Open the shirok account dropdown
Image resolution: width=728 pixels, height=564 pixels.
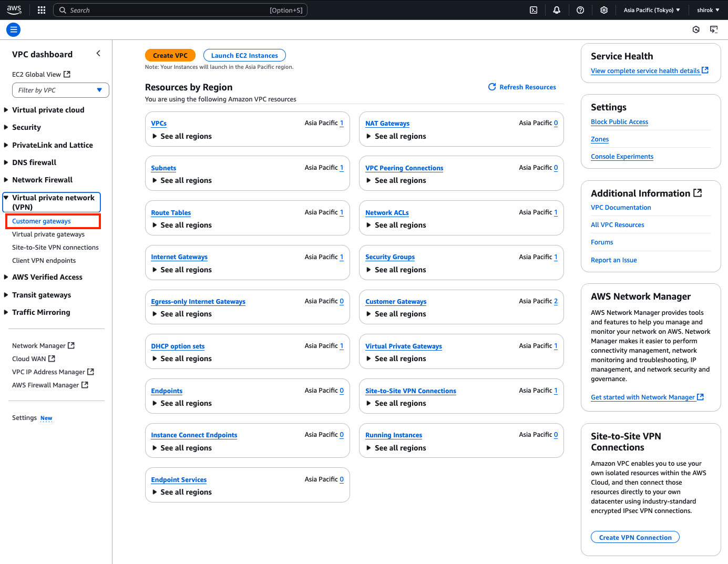(708, 10)
